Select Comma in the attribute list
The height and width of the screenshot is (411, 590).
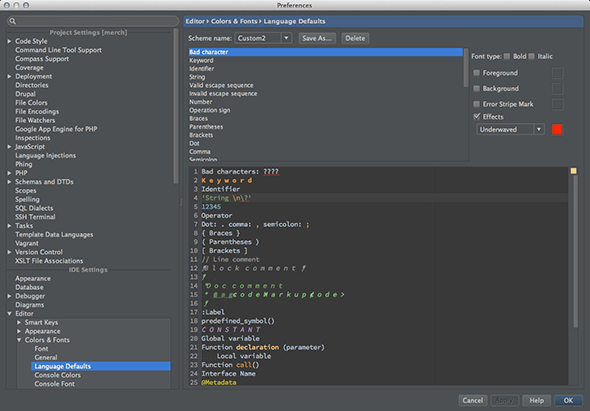pyautogui.click(x=200, y=151)
